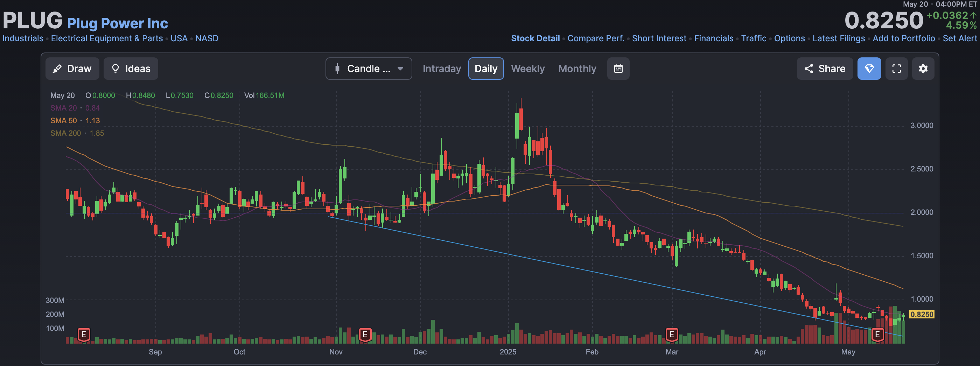
Task: Click the PLUG ticker symbol
Action: click(x=33, y=20)
